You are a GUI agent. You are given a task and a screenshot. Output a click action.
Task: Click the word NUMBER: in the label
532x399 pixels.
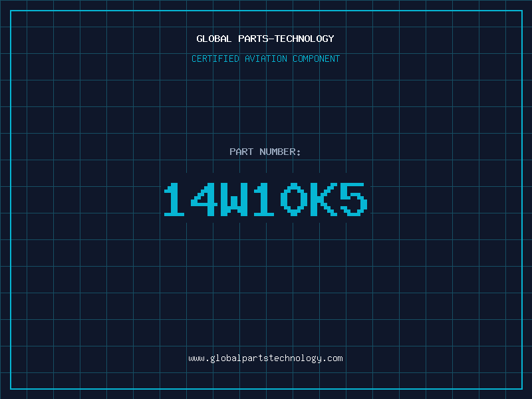pos(280,152)
